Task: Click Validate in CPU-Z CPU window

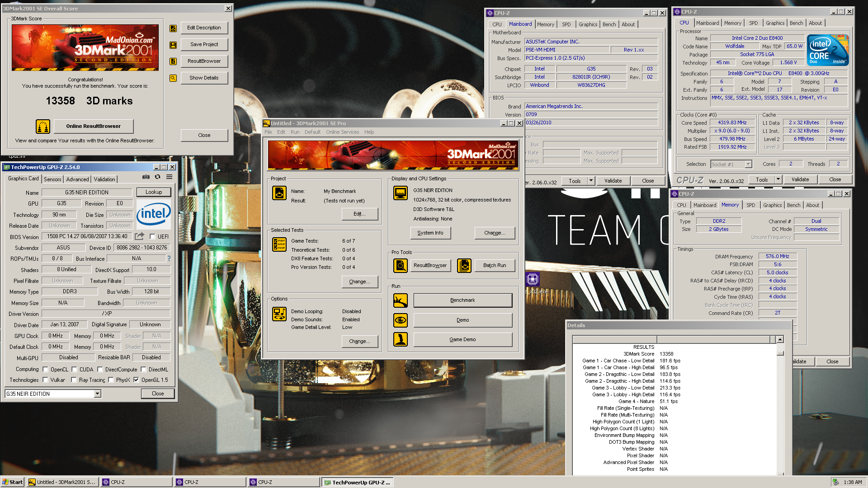Action: tap(800, 179)
